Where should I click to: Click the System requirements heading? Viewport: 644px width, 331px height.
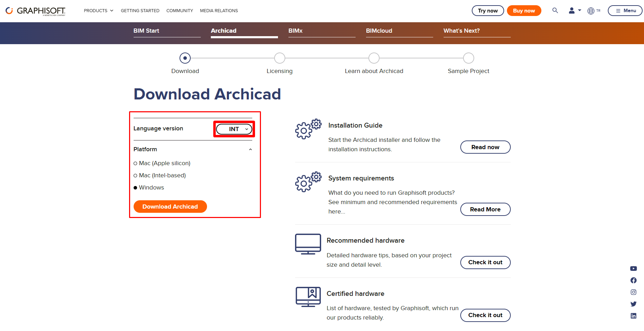(x=361, y=178)
